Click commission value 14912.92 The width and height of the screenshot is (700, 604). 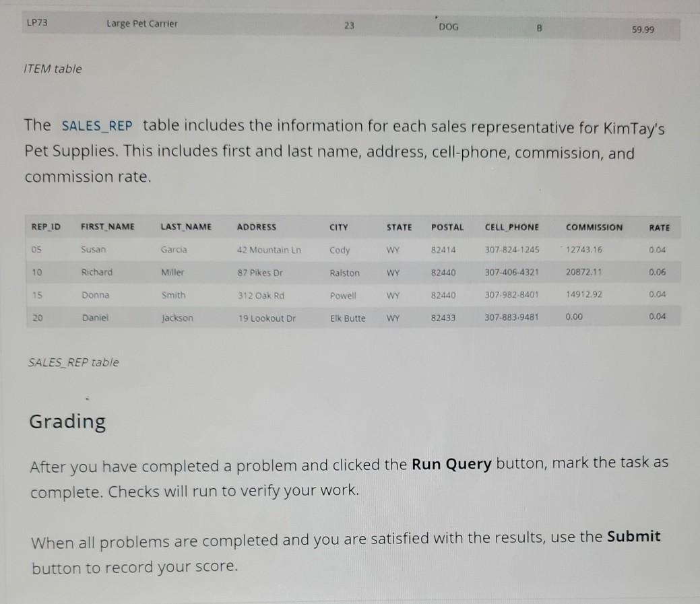584,294
